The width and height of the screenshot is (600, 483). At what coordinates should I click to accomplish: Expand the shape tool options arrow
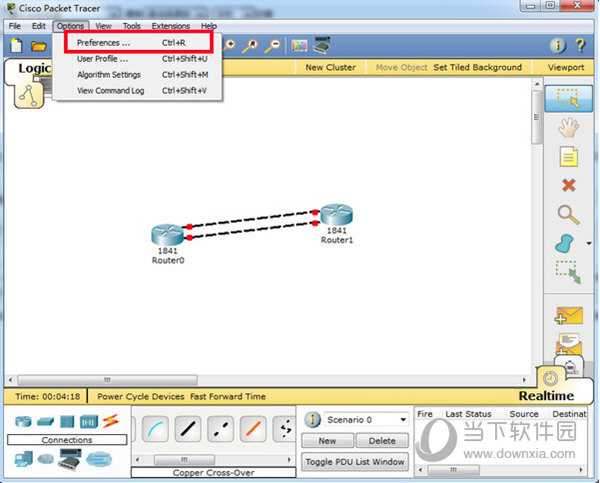click(x=589, y=243)
